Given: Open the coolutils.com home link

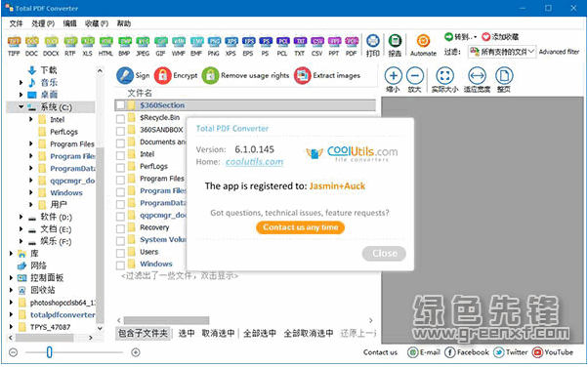Looking at the screenshot, I should pyautogui.click(x=254, y=162).
